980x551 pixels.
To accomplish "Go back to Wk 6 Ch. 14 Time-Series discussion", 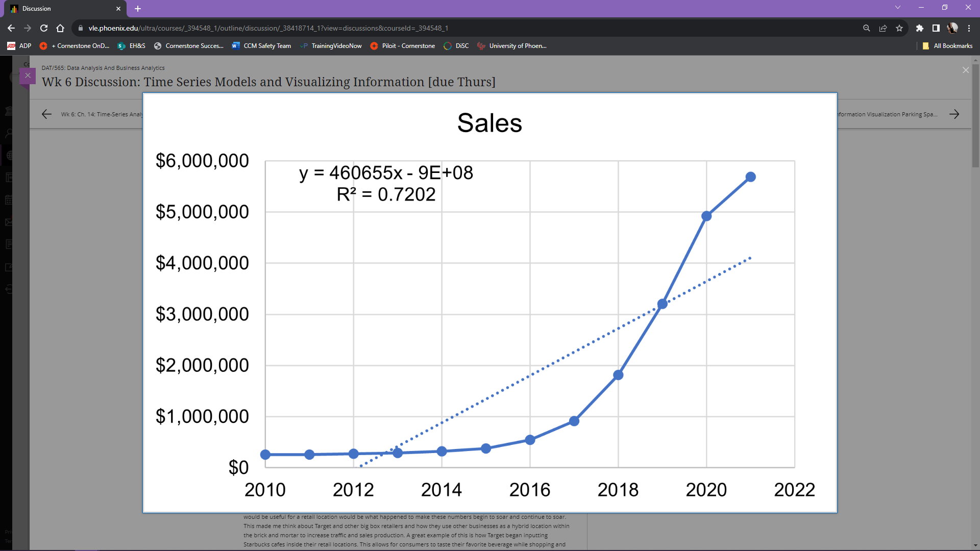I will click(x=46, y=114).
